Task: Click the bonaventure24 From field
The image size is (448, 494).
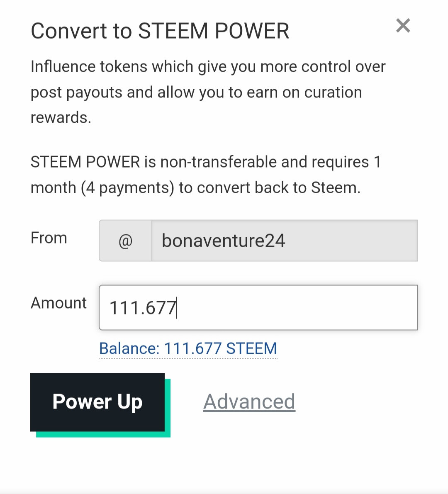Action: 285,241
